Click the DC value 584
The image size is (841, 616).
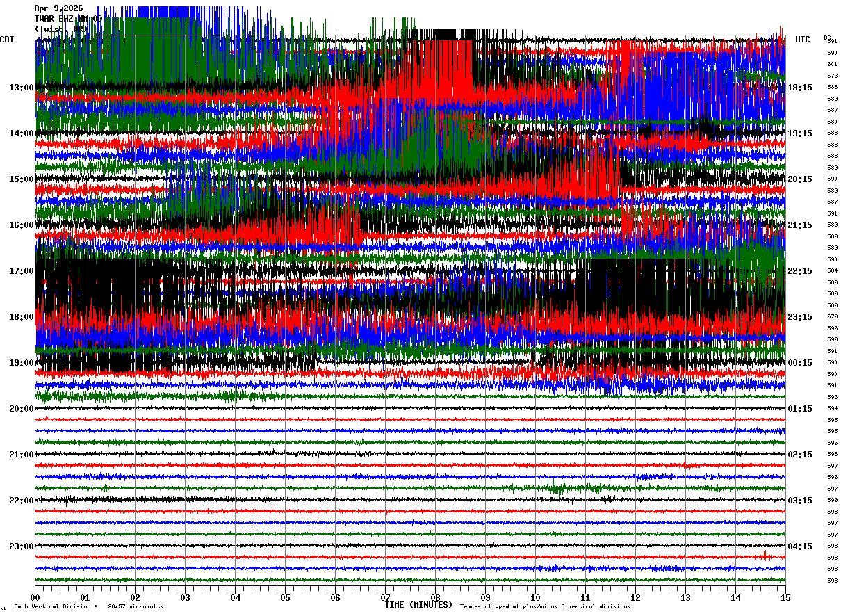point(832,270)
